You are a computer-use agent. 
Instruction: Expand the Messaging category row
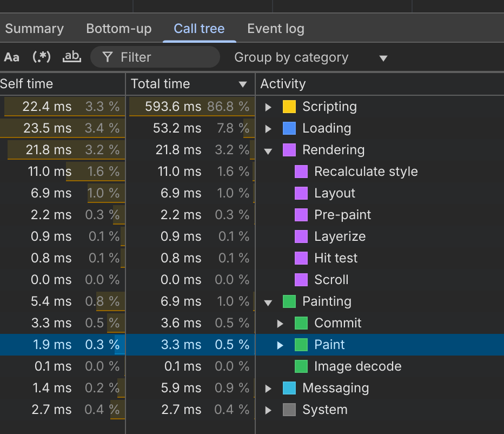point(268,389)
